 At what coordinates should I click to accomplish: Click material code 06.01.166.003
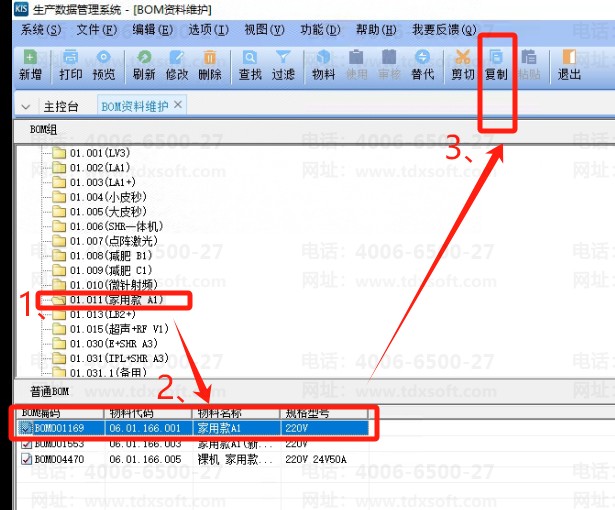click(145, 444)
